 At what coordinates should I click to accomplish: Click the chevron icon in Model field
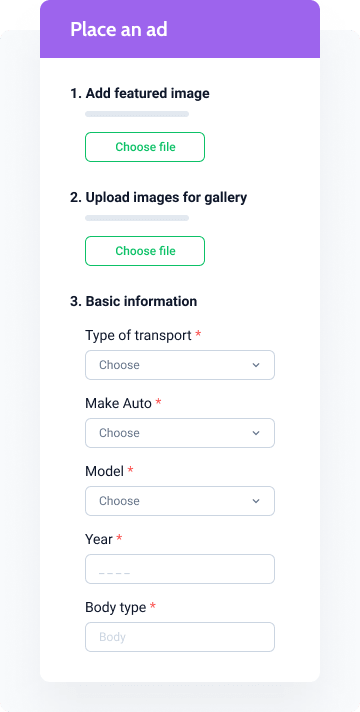[x=256, y=501]
